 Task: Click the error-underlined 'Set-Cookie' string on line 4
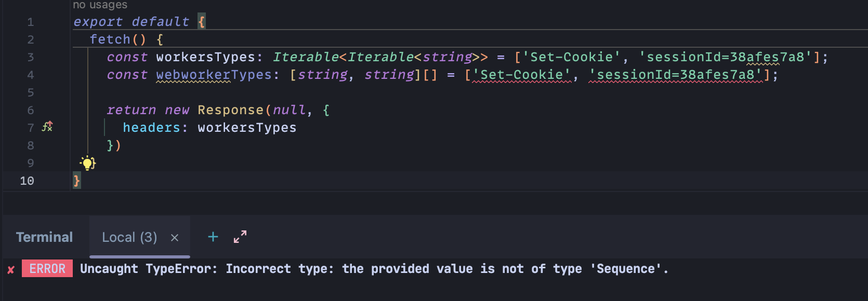522,75
